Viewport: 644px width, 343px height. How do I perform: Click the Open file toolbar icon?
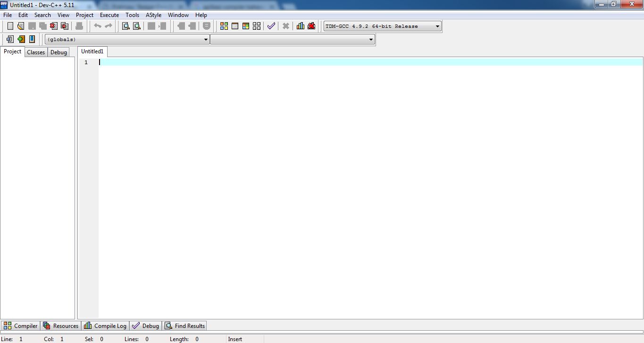coord(21,26)
